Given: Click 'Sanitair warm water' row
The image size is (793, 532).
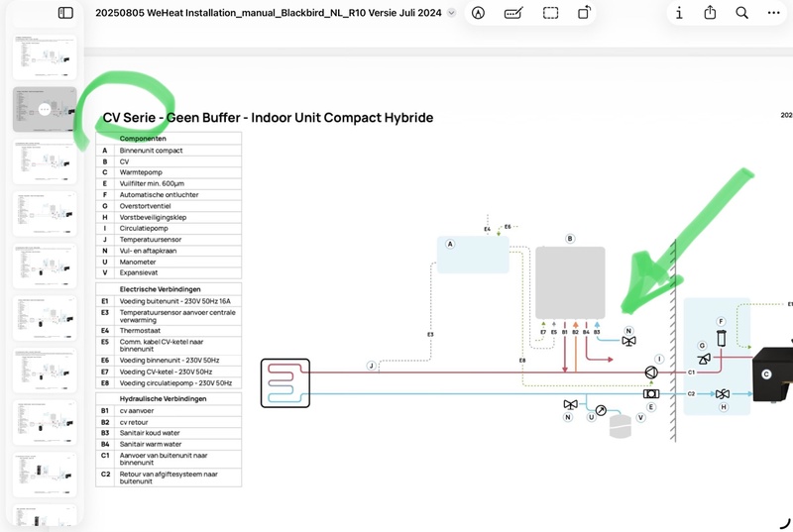Looking at the screenshot, I should pyautogui.click(x=169, y=444).
